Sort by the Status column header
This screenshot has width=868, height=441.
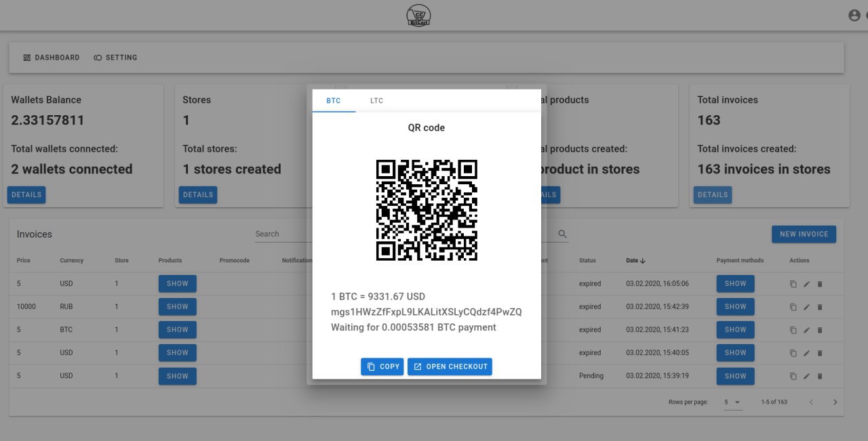587,260
